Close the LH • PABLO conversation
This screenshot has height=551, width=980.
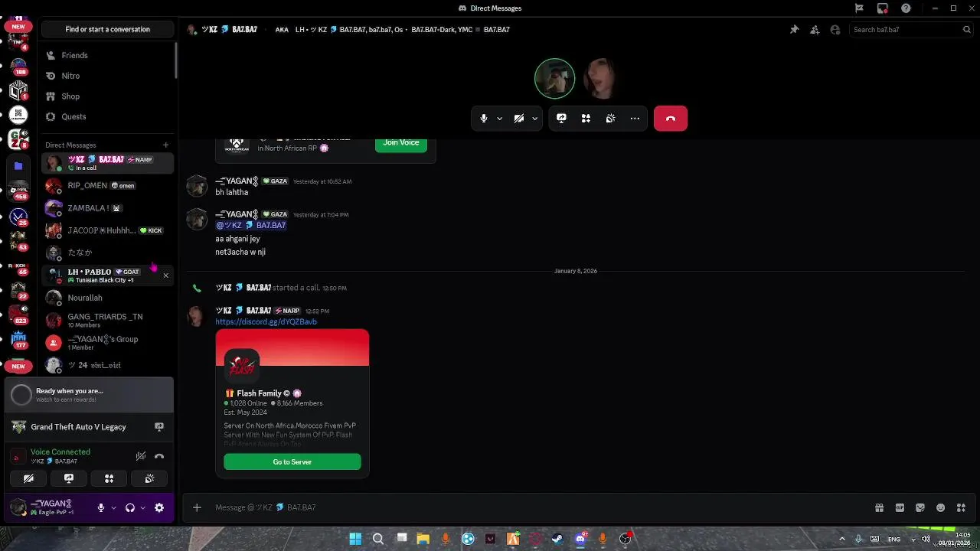[x=165, y=275]
